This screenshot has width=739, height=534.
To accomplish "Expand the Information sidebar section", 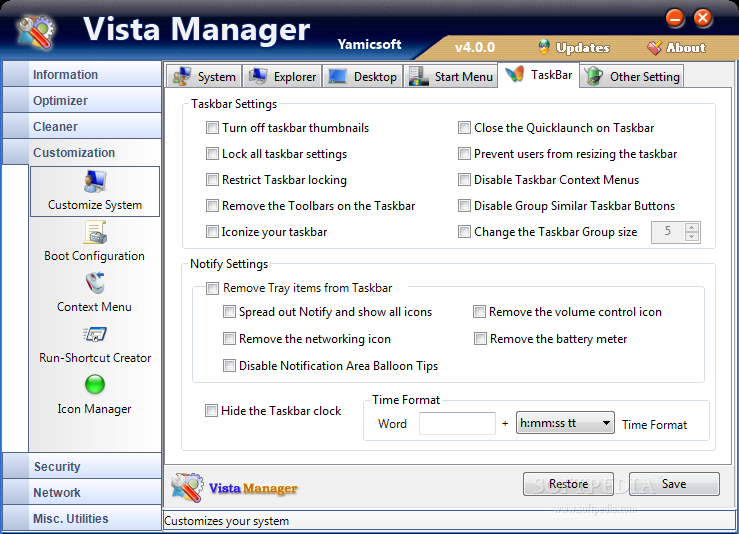I will point(82,74).
